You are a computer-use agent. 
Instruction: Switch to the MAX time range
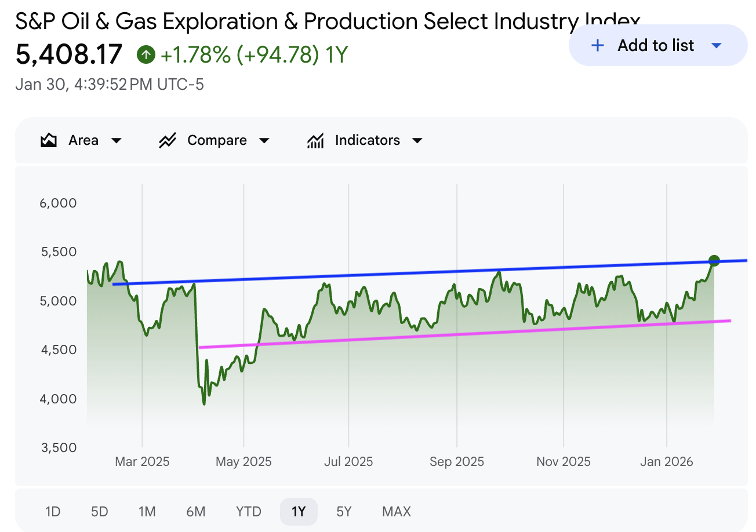tap(397, 512)
